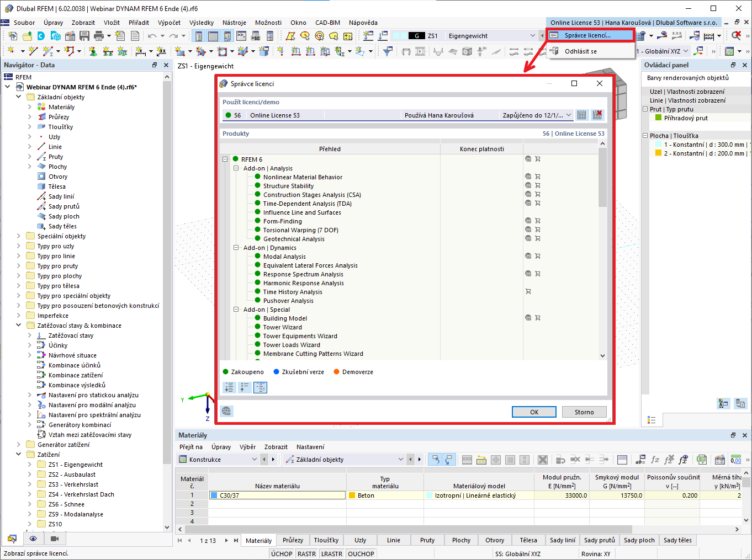The image size is (752, 560).
Task: Click the delete row X icon in Materials table
Action: 543,460
